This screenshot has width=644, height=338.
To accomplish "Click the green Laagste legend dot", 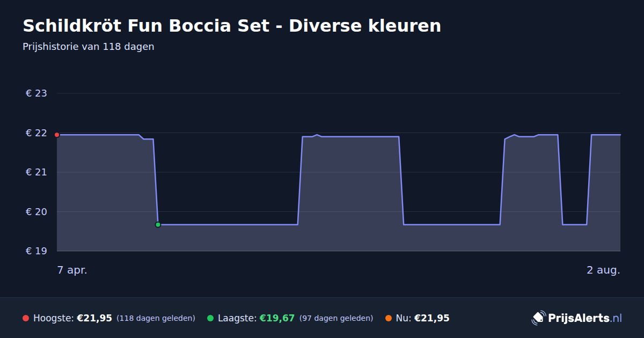I will pos(210,318).
